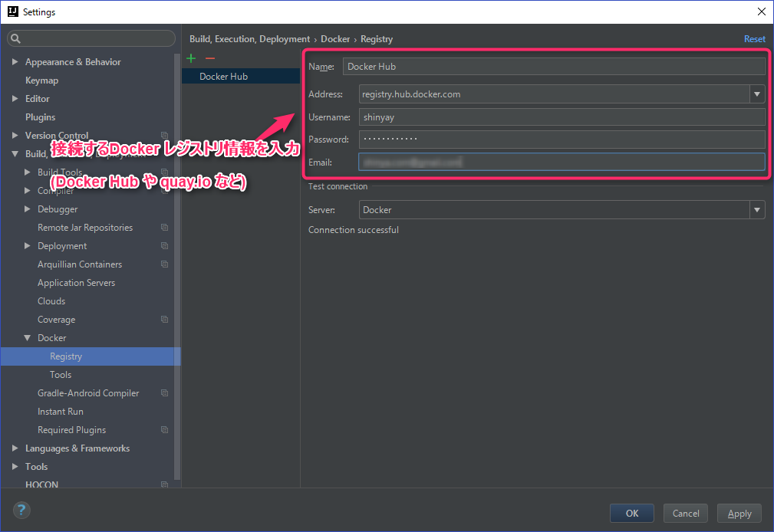Click the Test connection section label
This screenshot has width=774, height=532.
pos(338,186)
